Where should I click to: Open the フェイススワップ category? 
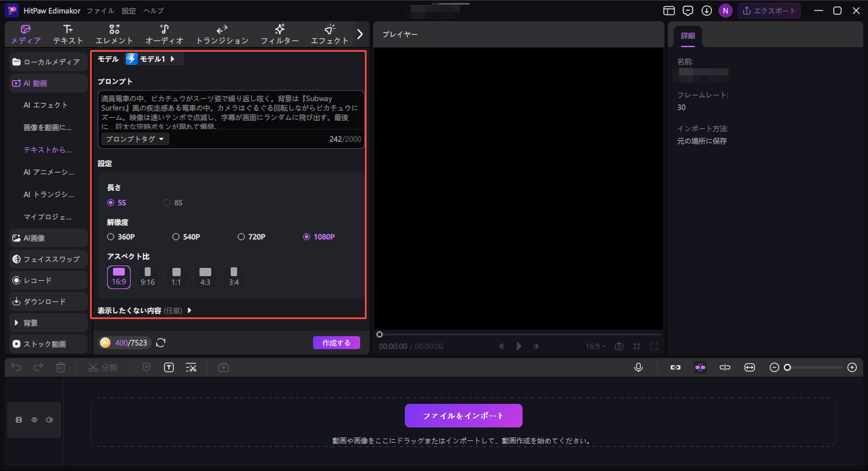[49, 259]
